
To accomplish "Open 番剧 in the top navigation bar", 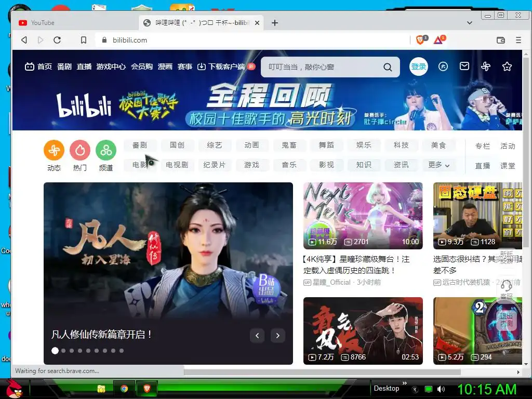I will (x=64, y=66).
